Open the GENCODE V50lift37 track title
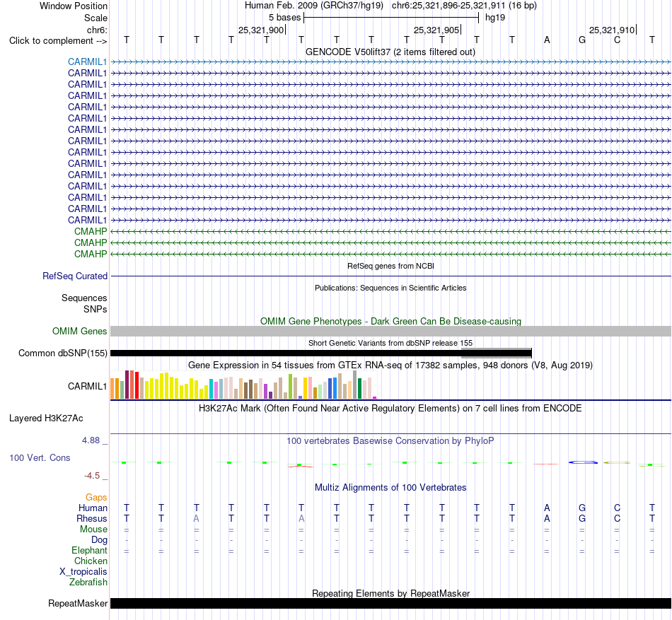 tap(390, 52)
